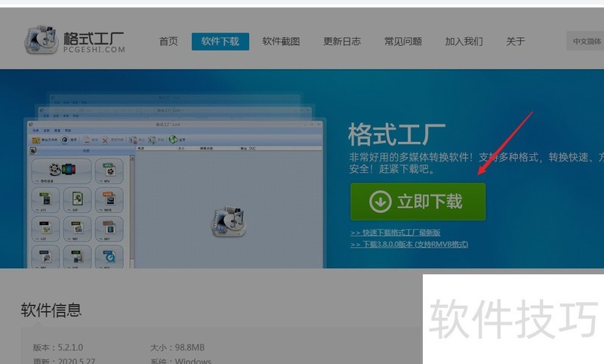
Task: Select the 软件下载 nav tab
Action: click(220, 42)
